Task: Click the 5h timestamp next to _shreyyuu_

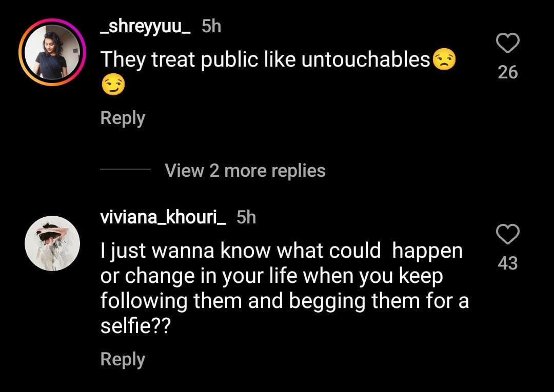Action: click(x=211, y=26)
